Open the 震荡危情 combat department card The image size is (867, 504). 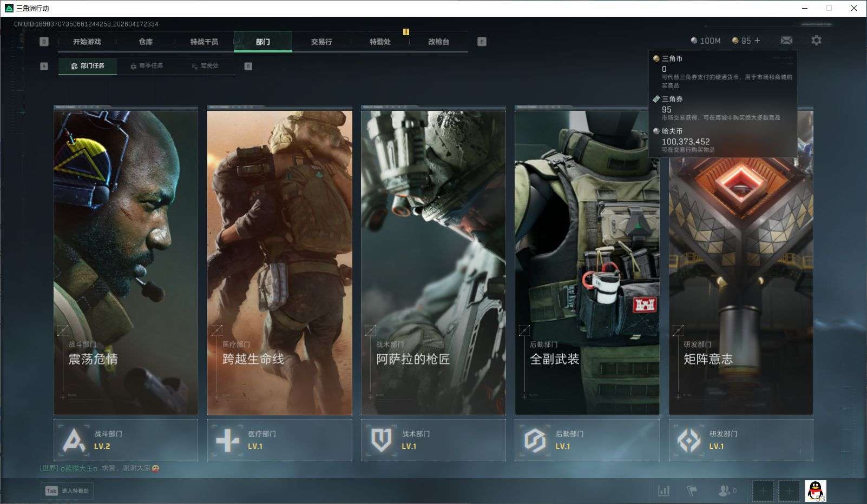point(126,261)
